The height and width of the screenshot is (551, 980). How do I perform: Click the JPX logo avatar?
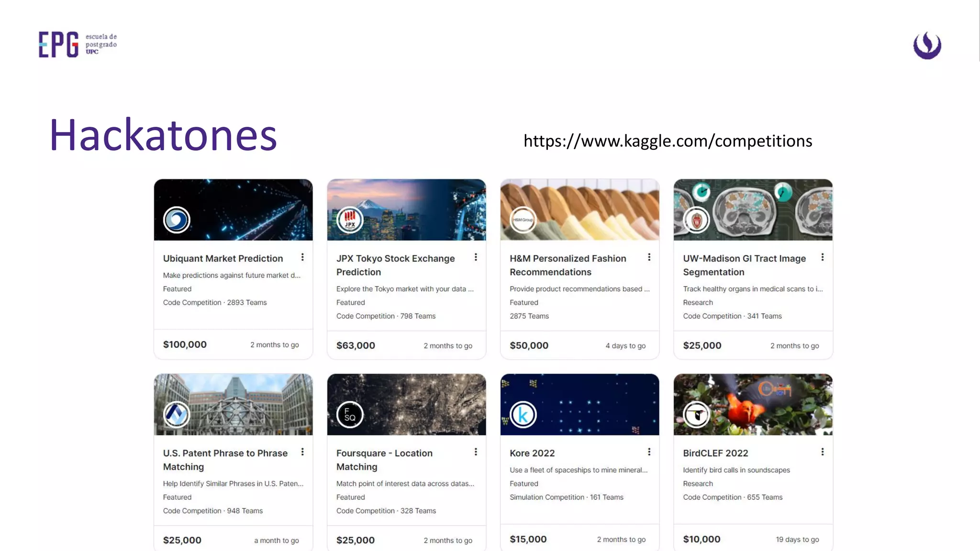point(350,220)
